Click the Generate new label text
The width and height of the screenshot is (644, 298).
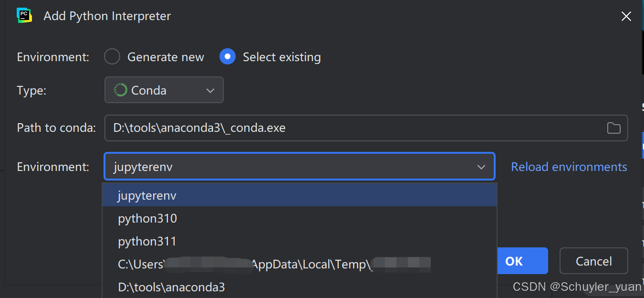(x=166, y=57)
